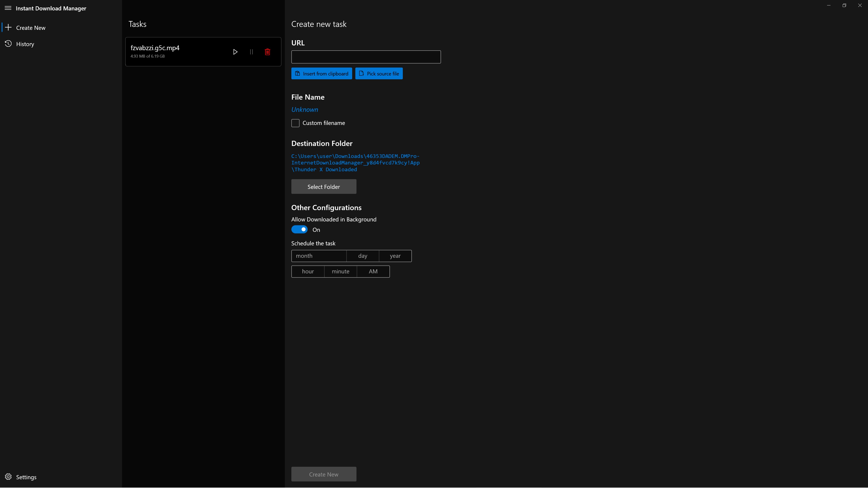Click the destination folder path text
868x488 pixels.
click(356, 163)
